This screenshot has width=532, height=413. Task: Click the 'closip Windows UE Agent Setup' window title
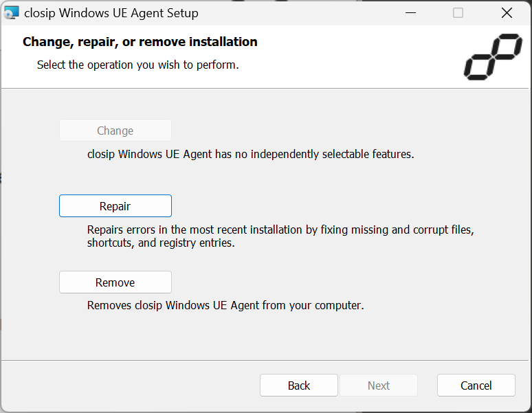click(111, 13)
